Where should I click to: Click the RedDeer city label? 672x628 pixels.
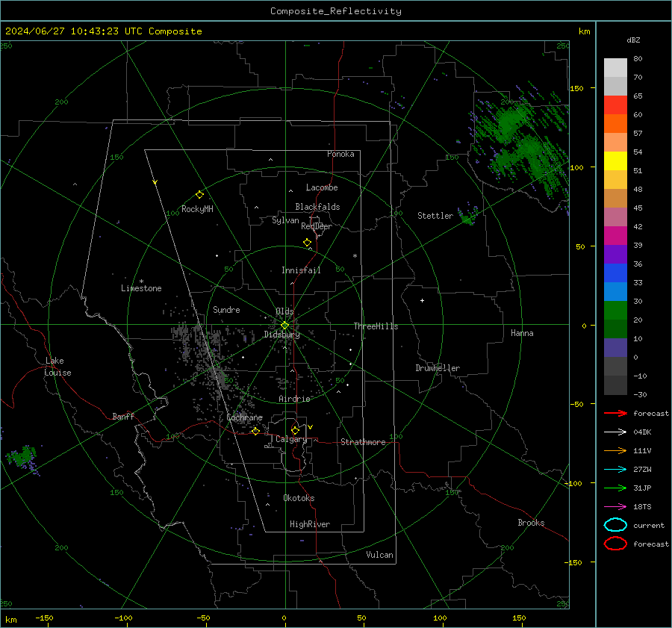(317, 226)
